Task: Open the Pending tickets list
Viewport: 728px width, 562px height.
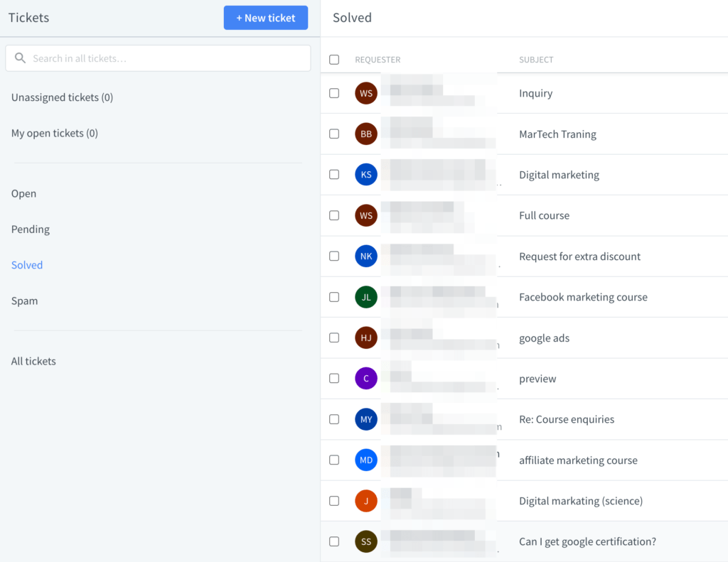Action: [x=30, y=229]
